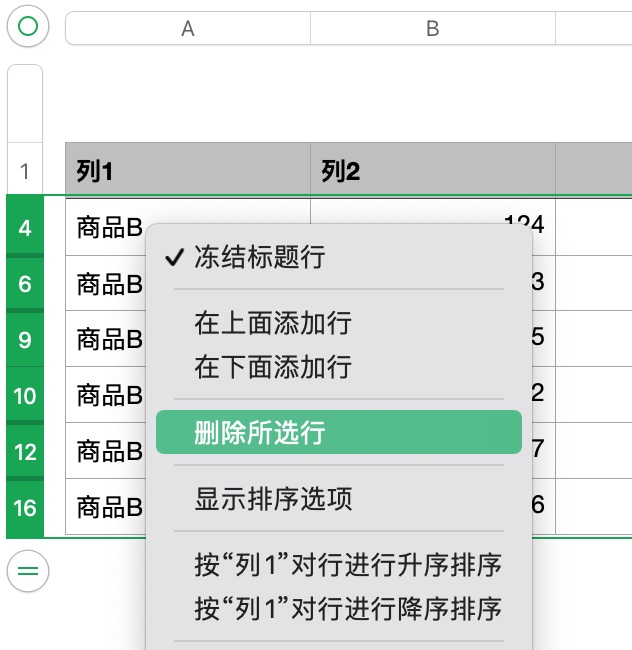Select row header 9

tap(25, 340)
